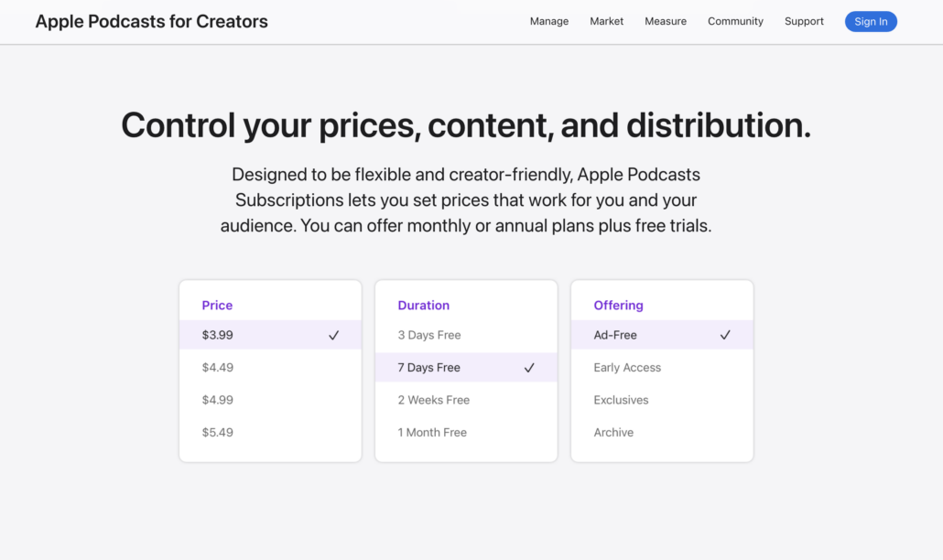Open the Community page

pyautogui.click(x=735, y=22)
